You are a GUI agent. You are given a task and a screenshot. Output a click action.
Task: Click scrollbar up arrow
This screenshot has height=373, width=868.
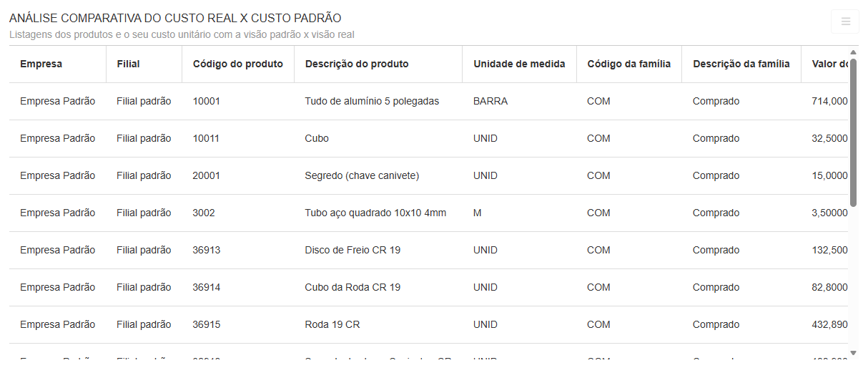pos(853,52)
